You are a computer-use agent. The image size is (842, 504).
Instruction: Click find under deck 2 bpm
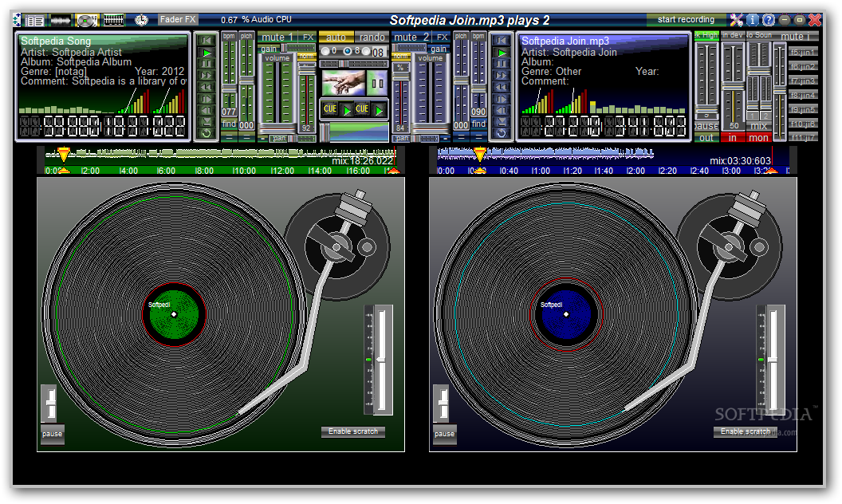point(478,124)
